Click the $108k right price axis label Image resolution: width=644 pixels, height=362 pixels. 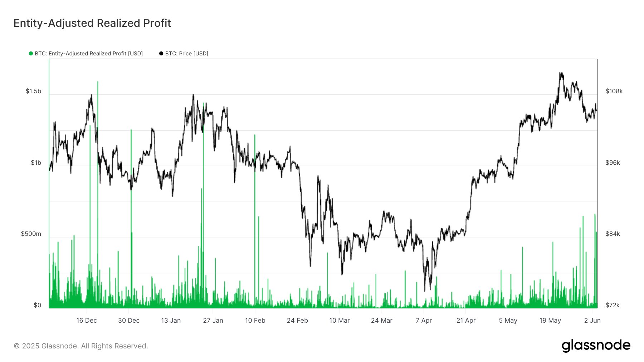pos(614,91)
